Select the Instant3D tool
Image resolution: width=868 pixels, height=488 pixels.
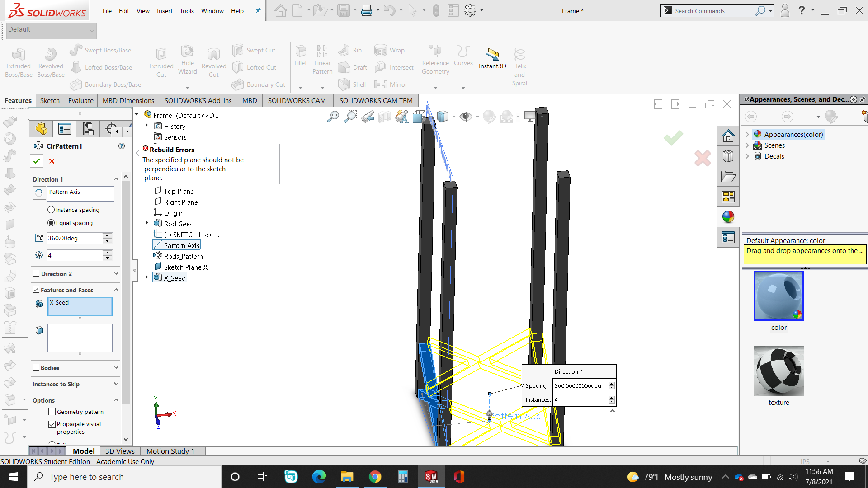pos(492,59)
